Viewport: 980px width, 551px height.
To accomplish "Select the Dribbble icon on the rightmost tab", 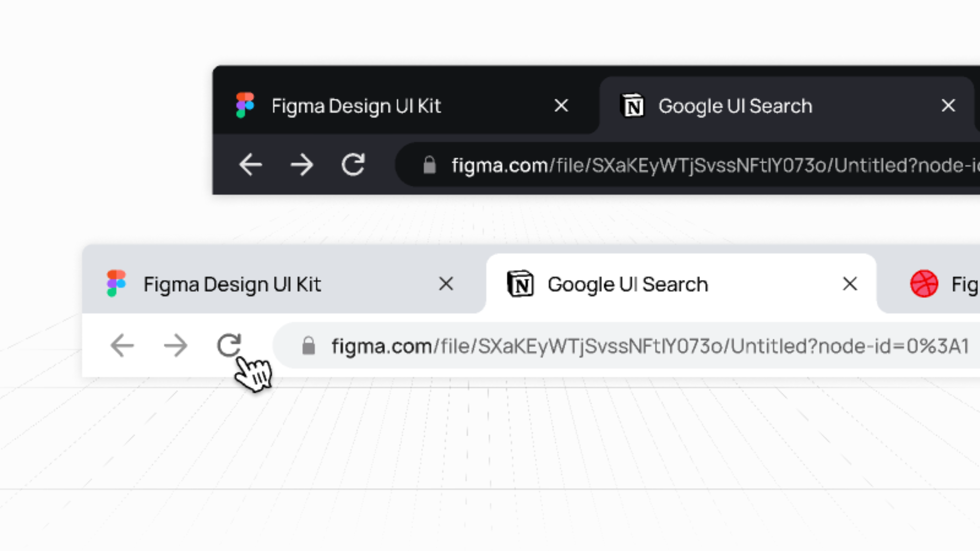I will tap(924, 284).
